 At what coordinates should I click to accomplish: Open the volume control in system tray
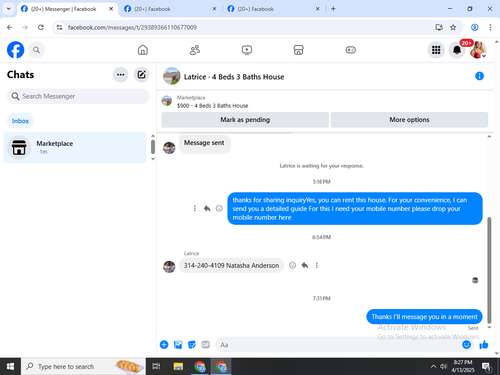tap(443, 366)
